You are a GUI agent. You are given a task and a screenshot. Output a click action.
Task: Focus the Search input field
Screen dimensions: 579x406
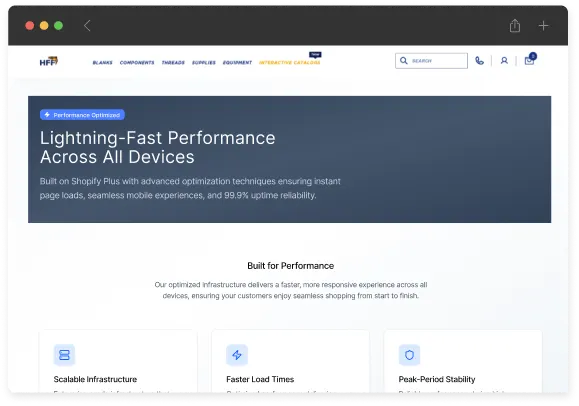(431, 61)
